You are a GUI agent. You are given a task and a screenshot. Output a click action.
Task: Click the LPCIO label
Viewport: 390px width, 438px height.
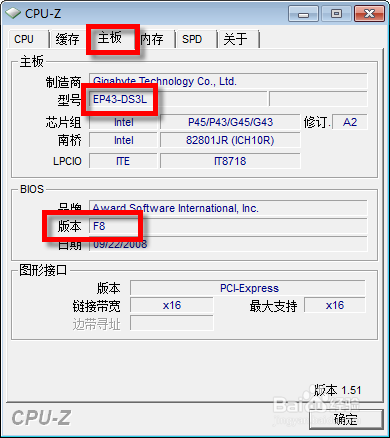[x=67, y=161]
